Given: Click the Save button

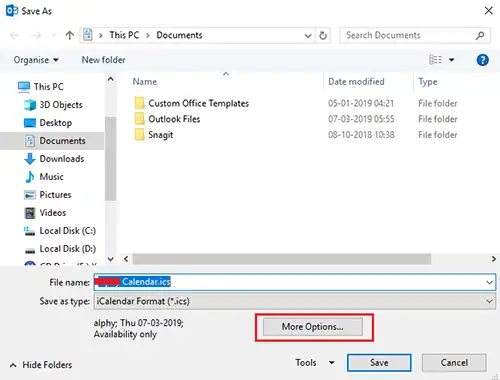Looking at the screenshot, I should [x=379, y=363].
